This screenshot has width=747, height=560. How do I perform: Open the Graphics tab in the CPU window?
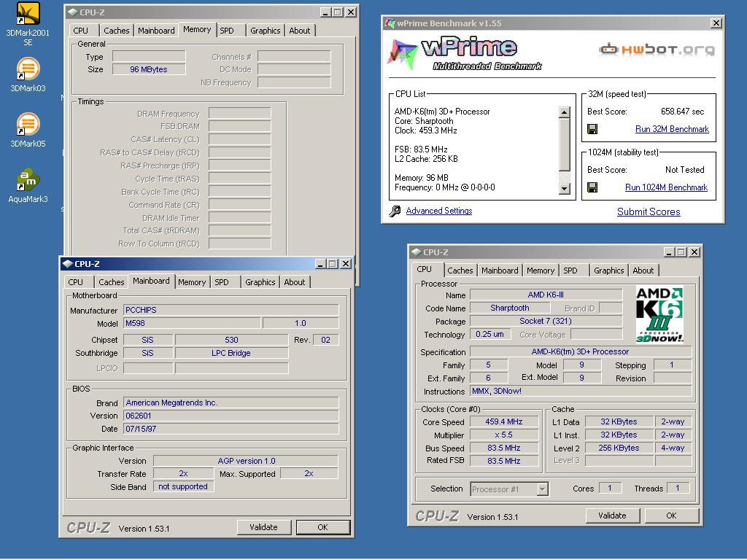click(x=609, y=271)
